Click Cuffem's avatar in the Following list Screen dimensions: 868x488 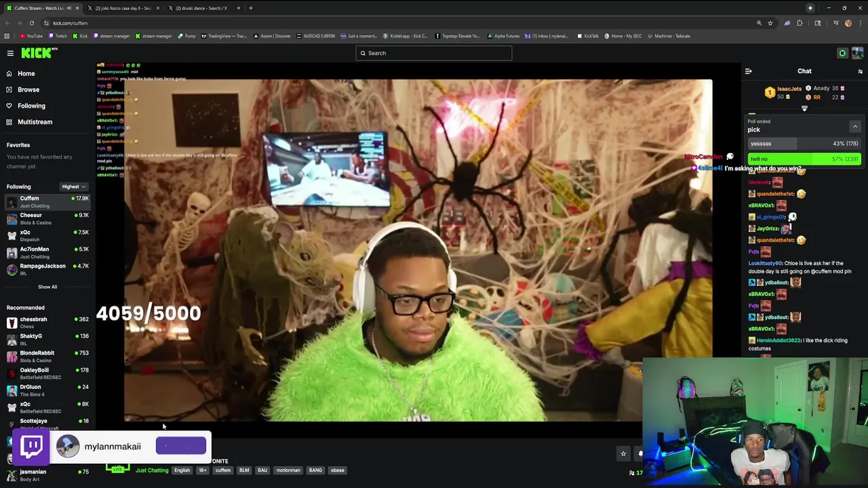[x=12, y=202]
